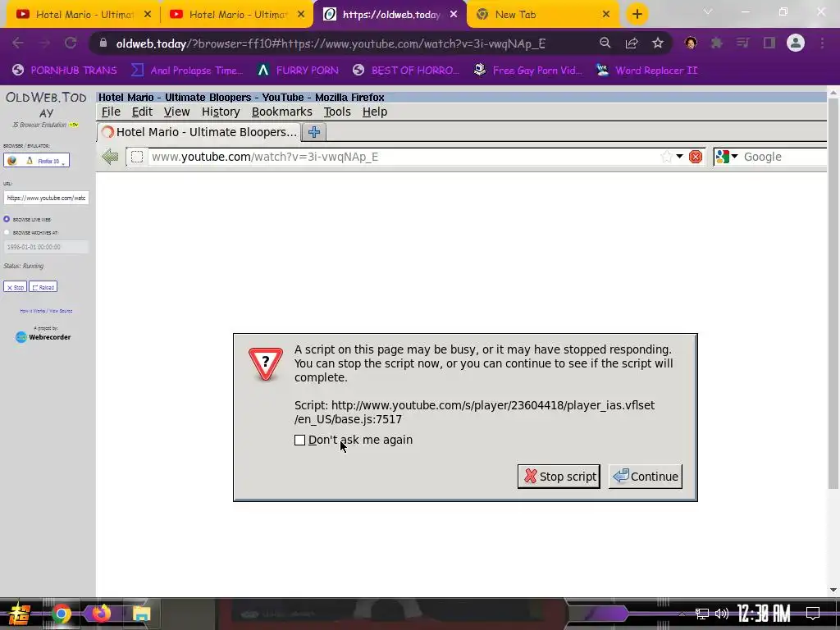Open the Firefox Edit menu
This screenshot has height=630, width=840.
coord(142,112)
